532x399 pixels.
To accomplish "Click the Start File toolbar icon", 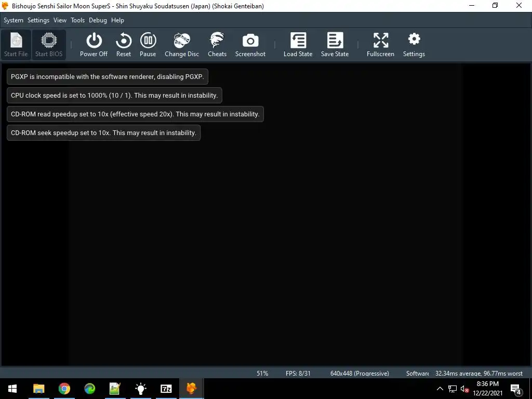I will pyautogui.click(x=16, y=45).
